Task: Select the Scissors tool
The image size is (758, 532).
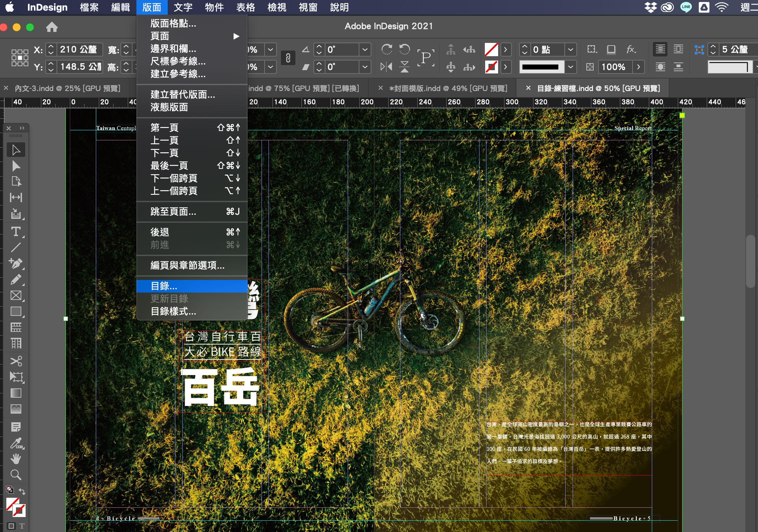Action: pyautogui.click(x=16, y=361)
